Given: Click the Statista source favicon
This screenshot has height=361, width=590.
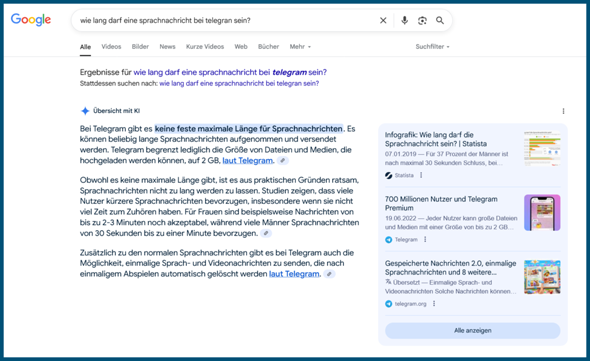Looking at the screenshot, I should 389,175.
